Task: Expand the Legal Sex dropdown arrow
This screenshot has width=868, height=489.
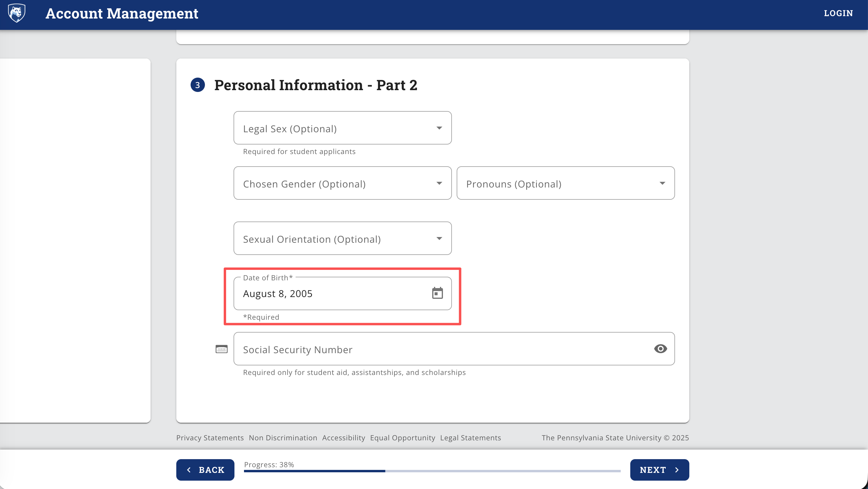Action: [439, 128]
